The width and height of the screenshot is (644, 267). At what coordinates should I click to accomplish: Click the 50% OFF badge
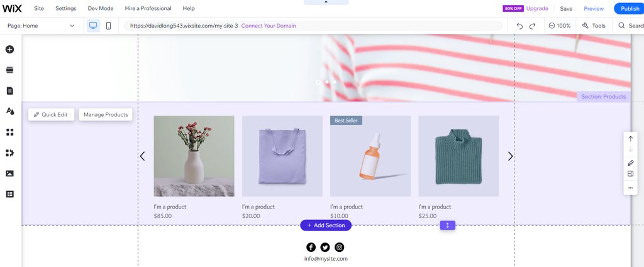513,9
